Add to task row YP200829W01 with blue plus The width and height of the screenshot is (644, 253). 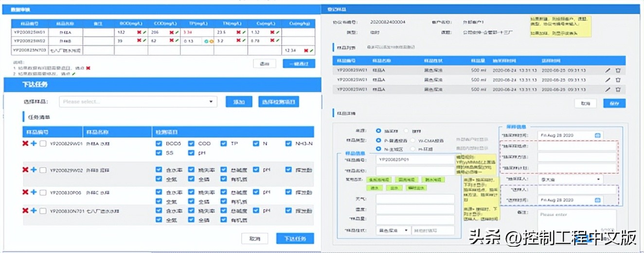click(x=34, y=144)
